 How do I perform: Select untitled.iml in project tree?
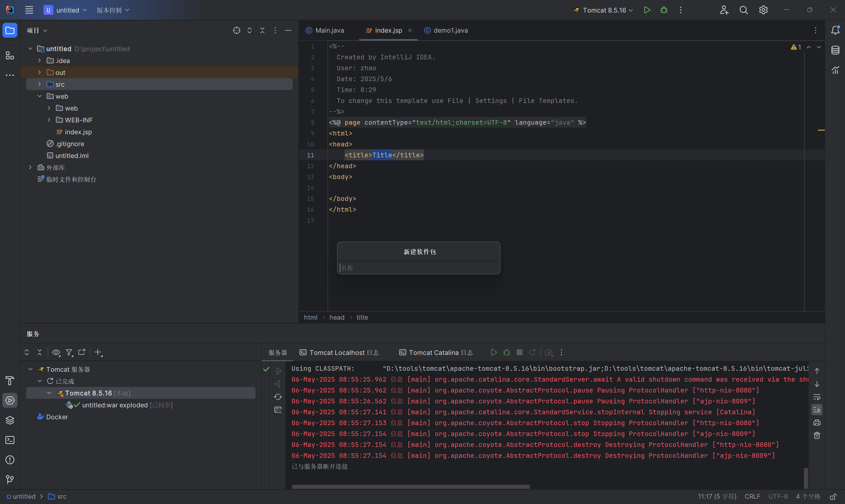[x=68, y=156]
